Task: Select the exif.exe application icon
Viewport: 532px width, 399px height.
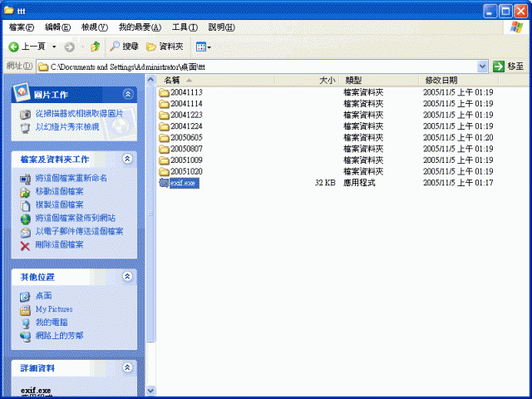Action: [x=164, y=183]
